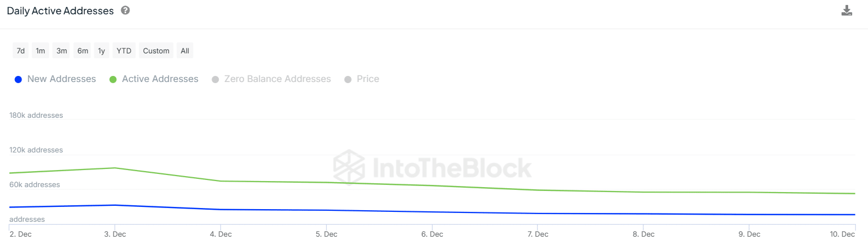Click the Daily Active Addresses title
Image resolution: width=868 pixels, height=246 pixels.
click(x=60, y=11)
